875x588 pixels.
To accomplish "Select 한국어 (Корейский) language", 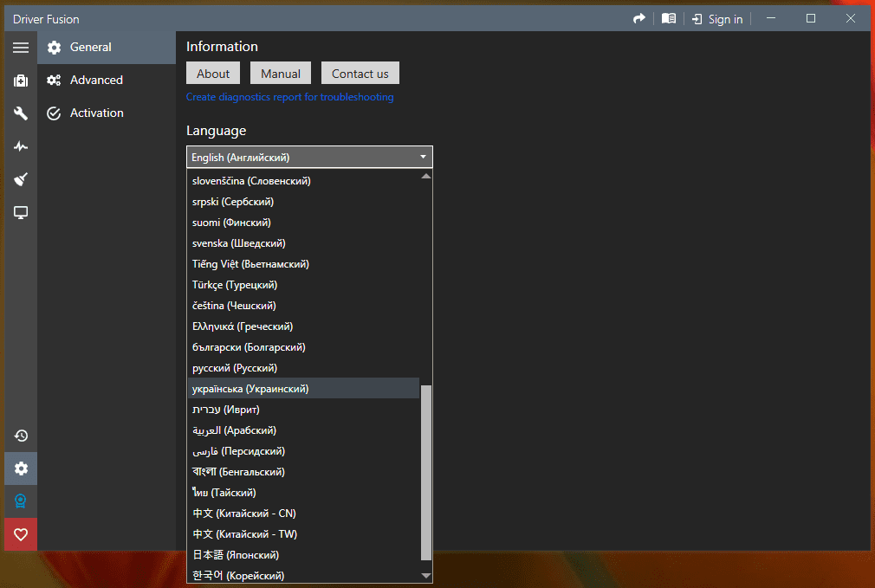I will (x=303, y=575).
